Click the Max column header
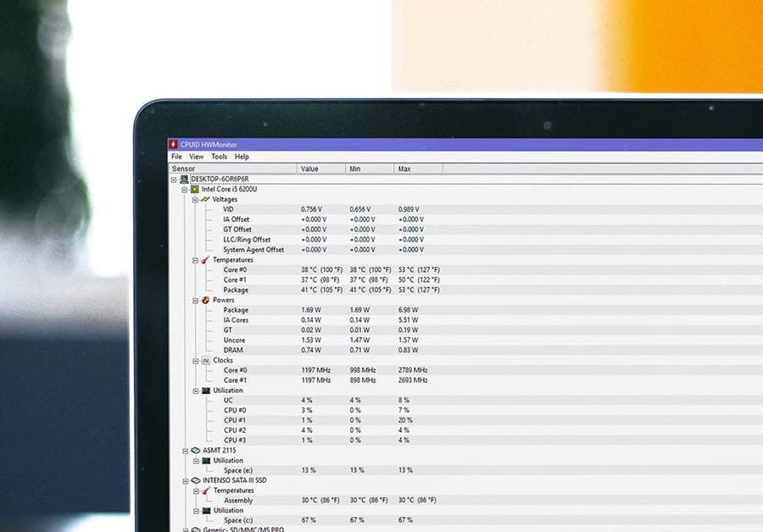This screenshot has width=763, height=532. (419, 169)
